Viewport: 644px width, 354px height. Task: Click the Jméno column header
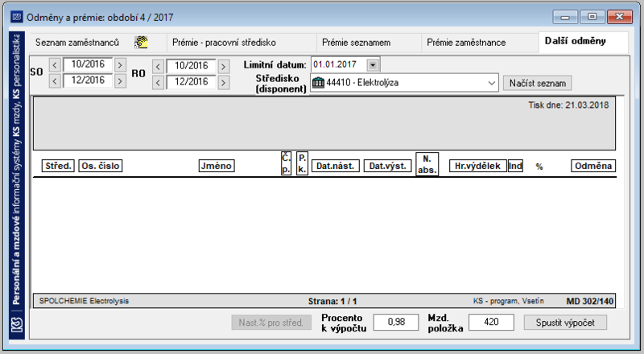217,166
